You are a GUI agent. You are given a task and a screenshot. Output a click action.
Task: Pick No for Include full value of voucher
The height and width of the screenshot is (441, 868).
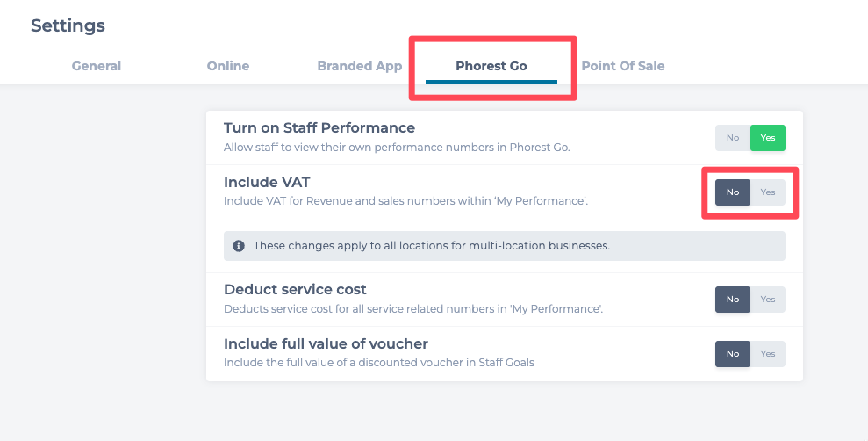733,354
